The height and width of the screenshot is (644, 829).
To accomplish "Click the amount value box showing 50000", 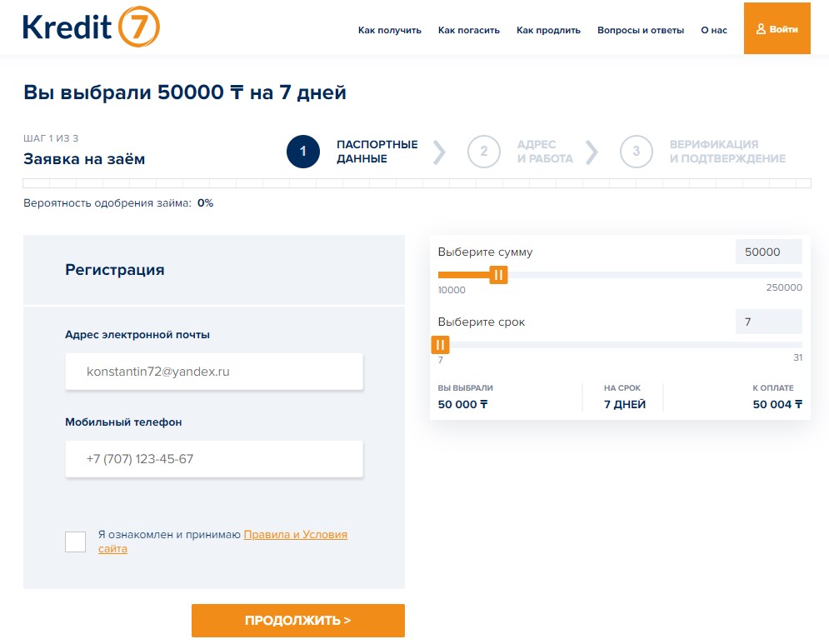I will click(769, 252).
